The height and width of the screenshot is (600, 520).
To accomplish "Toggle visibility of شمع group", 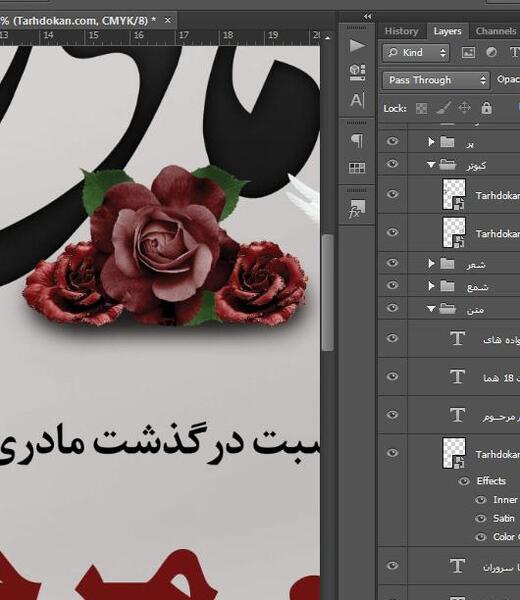I will point(392,285).
